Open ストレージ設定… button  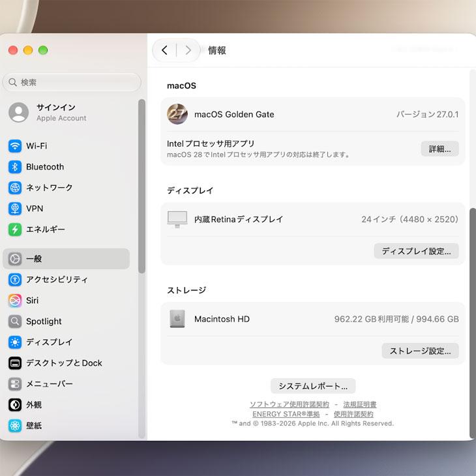click(x=420, y=351)
